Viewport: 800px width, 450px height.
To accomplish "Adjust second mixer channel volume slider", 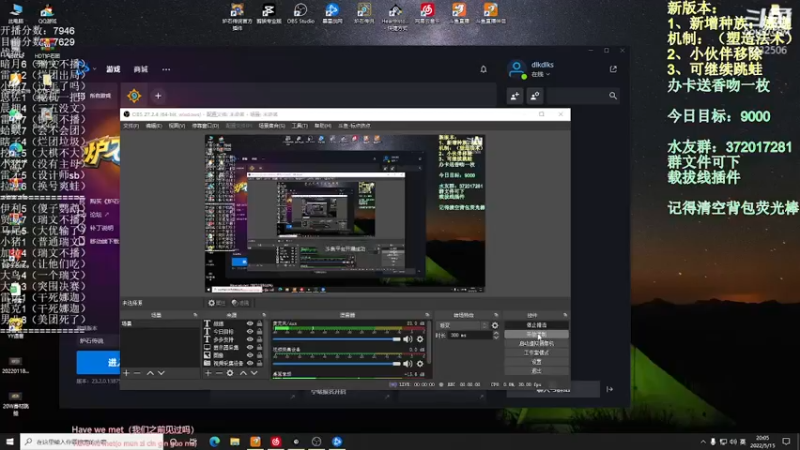I will 337,364.
